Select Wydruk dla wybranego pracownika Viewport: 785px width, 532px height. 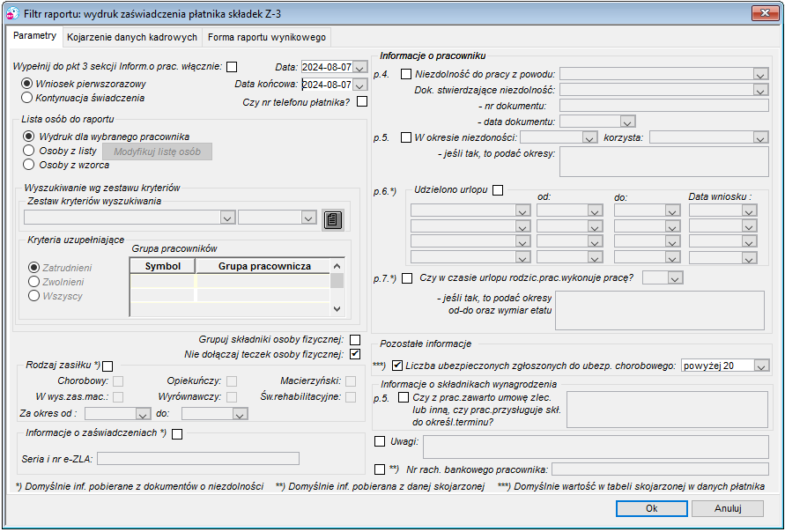(x=29, y=137)
